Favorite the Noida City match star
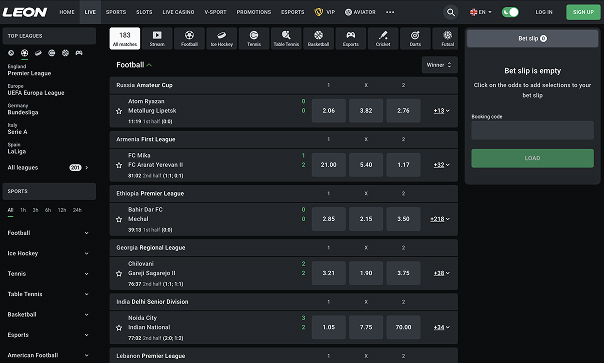This screenshot has height=363, width=604. pos(119,328)
